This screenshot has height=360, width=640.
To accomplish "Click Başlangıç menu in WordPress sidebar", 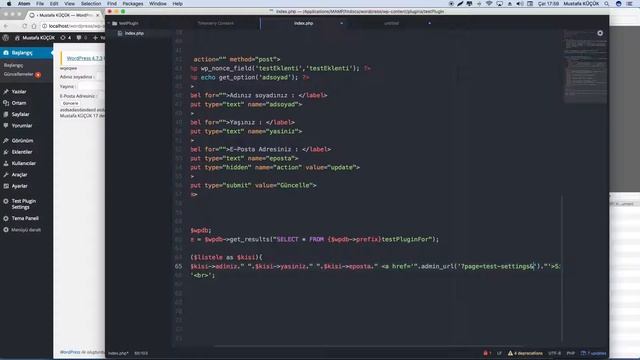I will pyautogui.click(x=26, y=53).
